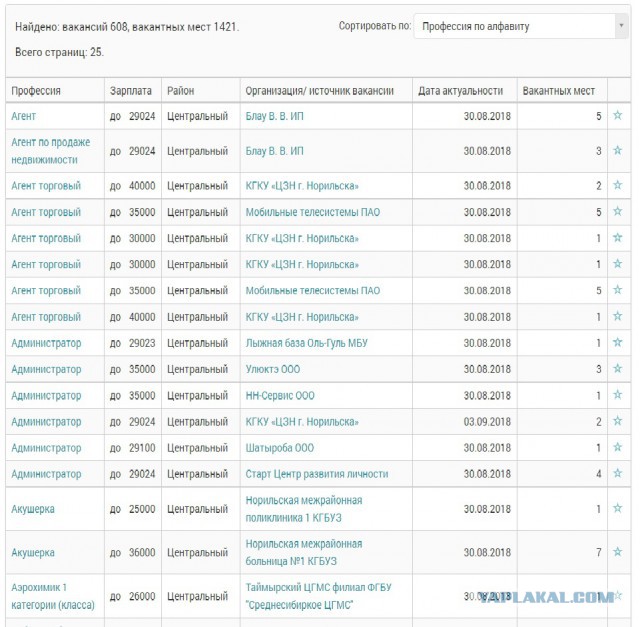
Task: Open the 'Агент' profession link in first row
Action: [24, 116]
